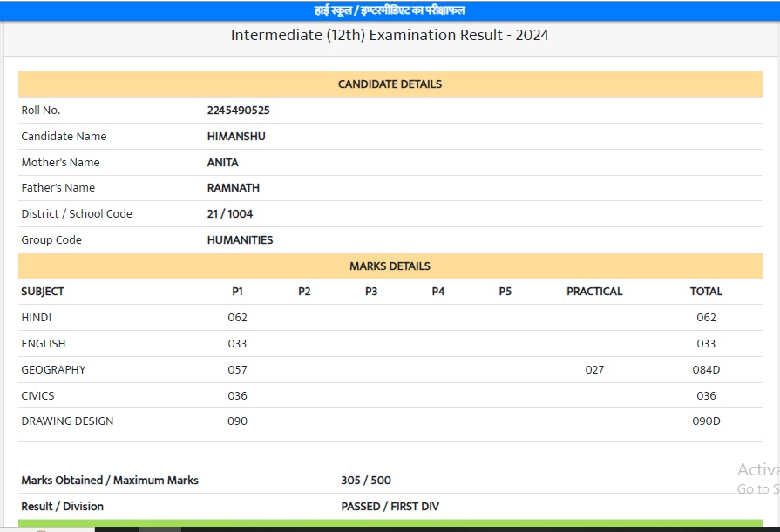Screen dimensions: 780x532
Task: Click the PRACTICAL column header
Action: tap(594, 292)
